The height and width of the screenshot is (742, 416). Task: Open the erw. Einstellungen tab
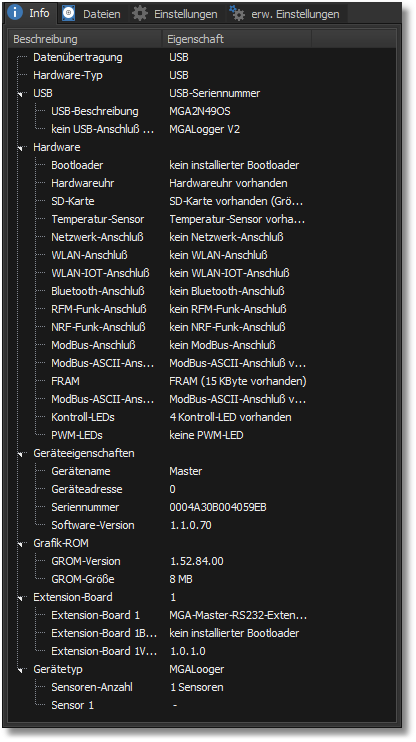286,14
